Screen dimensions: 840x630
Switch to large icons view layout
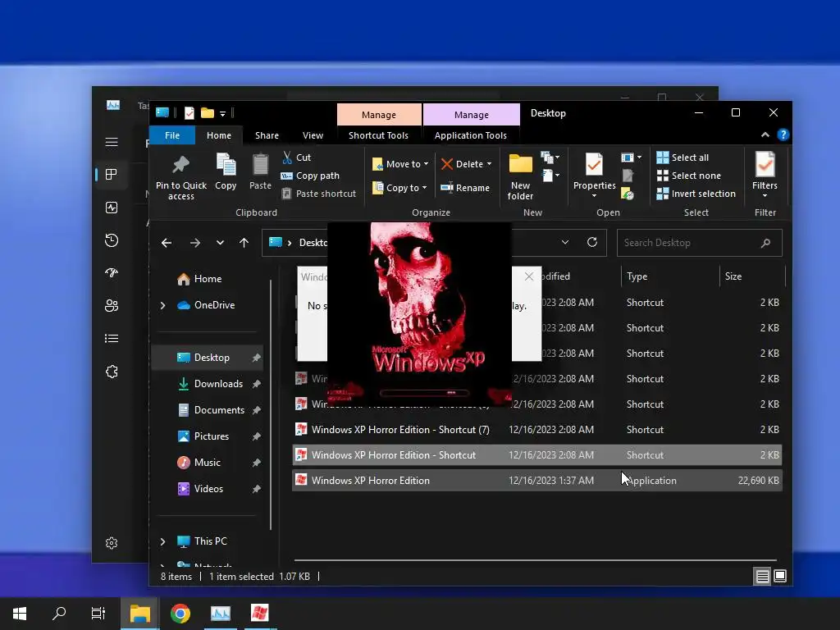pyautogui.click(x=780, y=576)
